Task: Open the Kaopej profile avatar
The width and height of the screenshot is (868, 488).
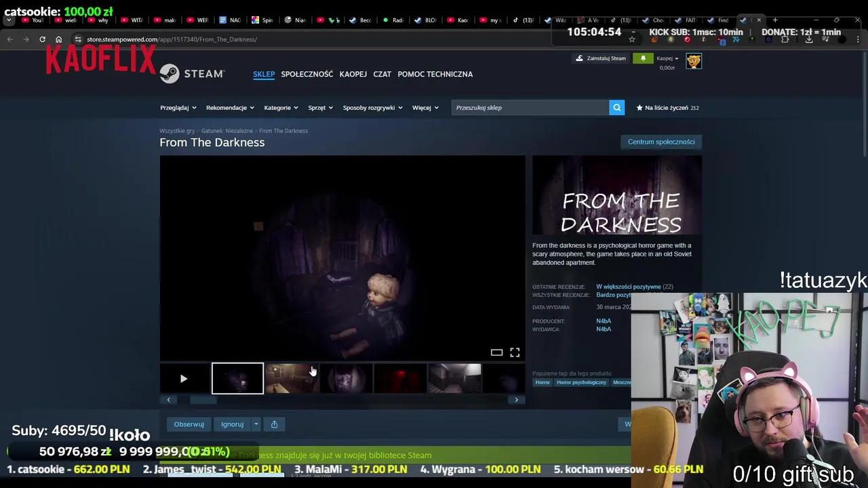Action: (693, 62)
